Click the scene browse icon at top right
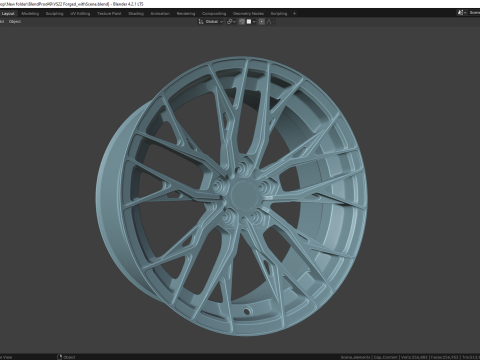Image resolution: width=480 pixels, height=360 pixels. point(462,13)
